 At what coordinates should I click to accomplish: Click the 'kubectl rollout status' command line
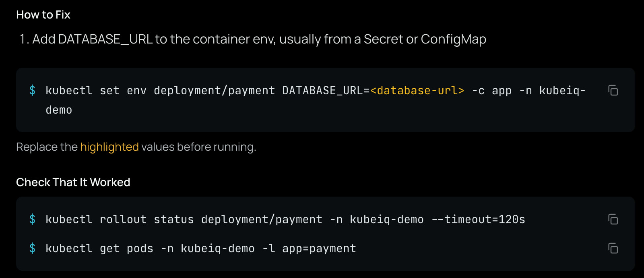click(x=285, y=220)
